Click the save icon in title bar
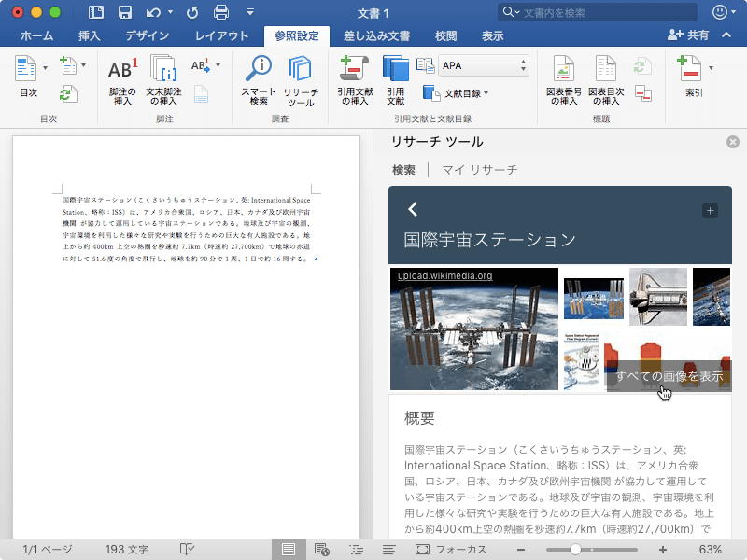Screen dimensions: 747x560 pos(125,12)
